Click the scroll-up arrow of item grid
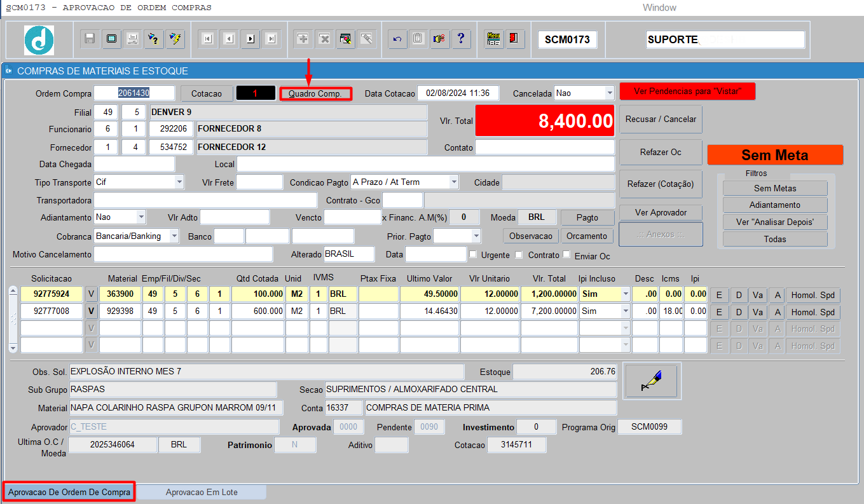This screenshot has height=504, width=864. pos(13,291)
